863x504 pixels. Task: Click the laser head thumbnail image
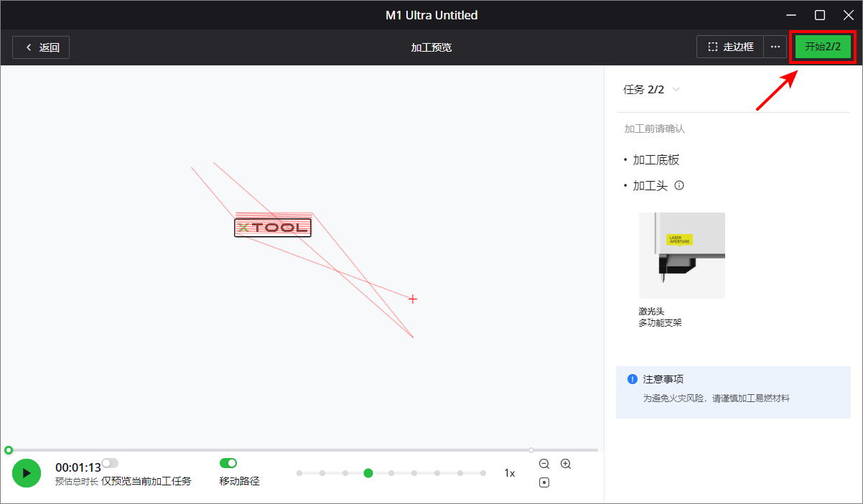[682, 256]
